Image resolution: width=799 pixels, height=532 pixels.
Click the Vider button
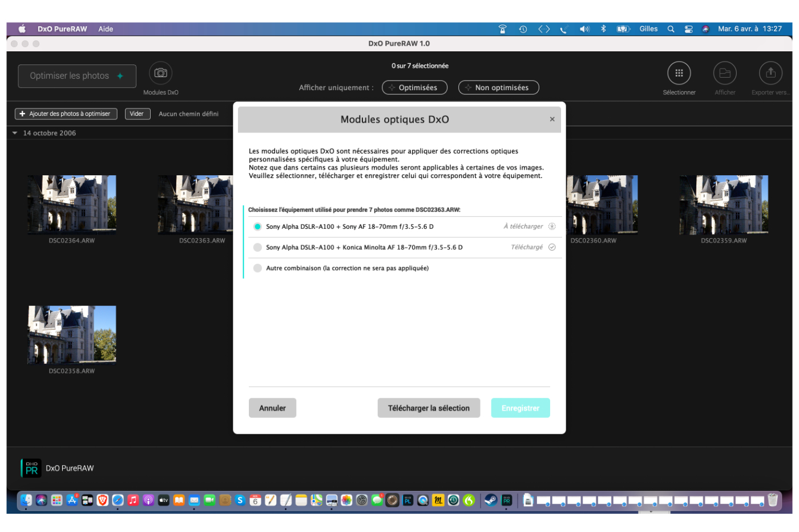point(136,114)
